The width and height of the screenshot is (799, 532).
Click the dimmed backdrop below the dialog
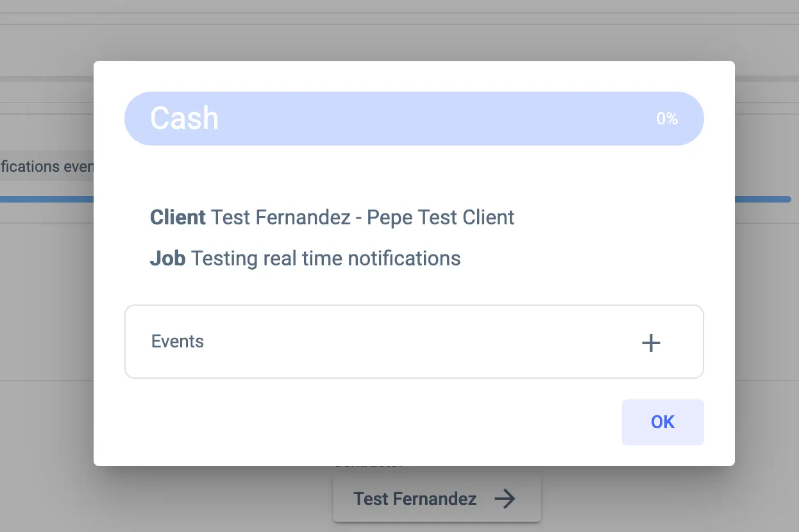[x=192, y=500]
